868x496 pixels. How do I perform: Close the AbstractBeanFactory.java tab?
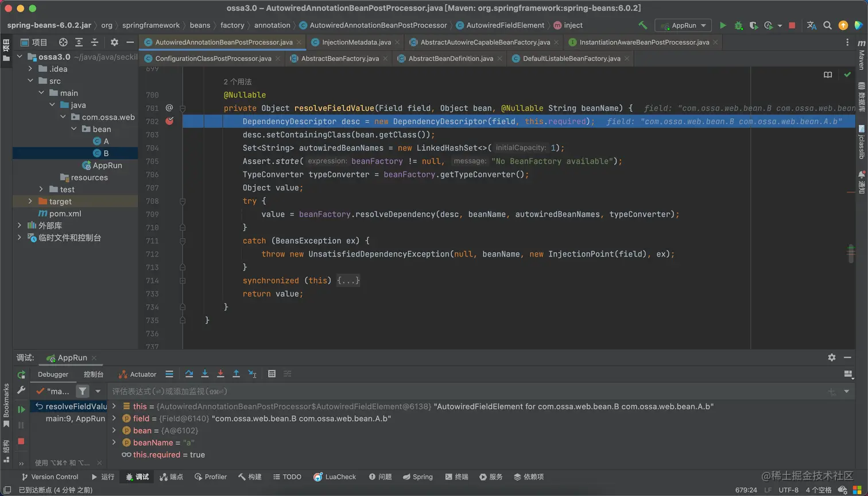tap(385, 59)
